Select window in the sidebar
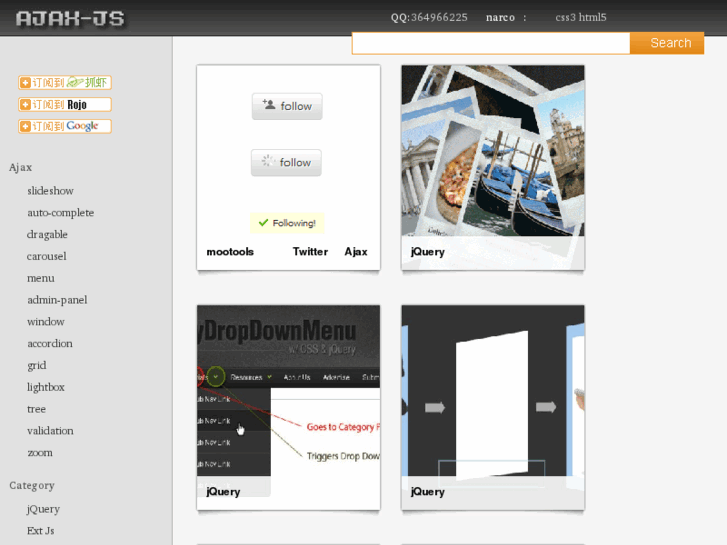Image resolution: width=727 pixels, height=545 pixels. 45,321
